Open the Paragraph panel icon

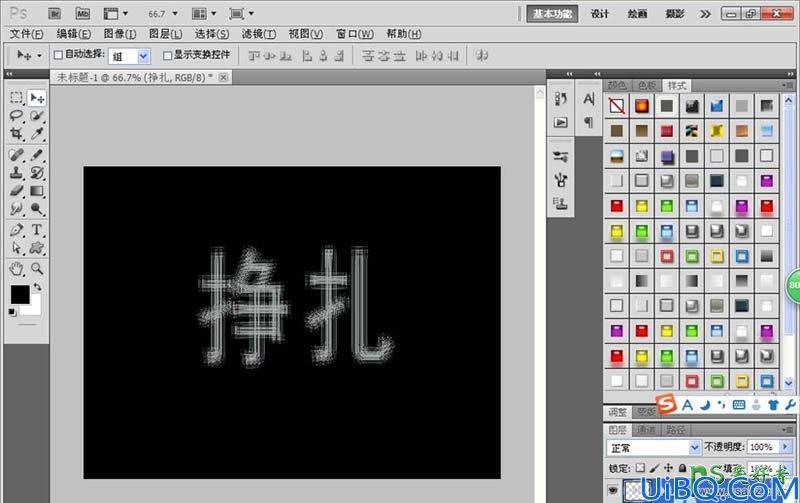[589, 122]
